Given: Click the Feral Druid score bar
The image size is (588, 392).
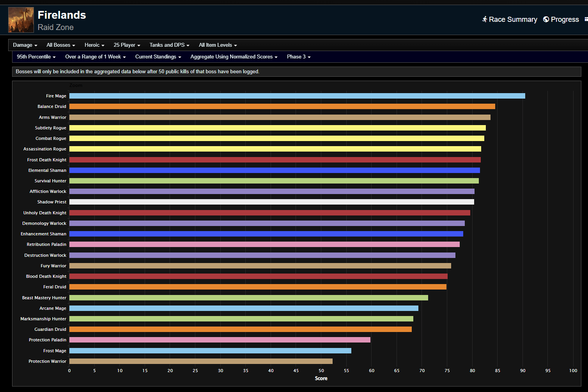Looking at the screenshot, I should 258,287.
